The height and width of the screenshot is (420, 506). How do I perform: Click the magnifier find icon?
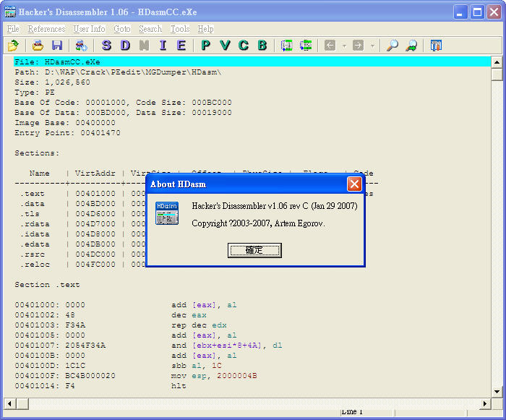(393, 46)
